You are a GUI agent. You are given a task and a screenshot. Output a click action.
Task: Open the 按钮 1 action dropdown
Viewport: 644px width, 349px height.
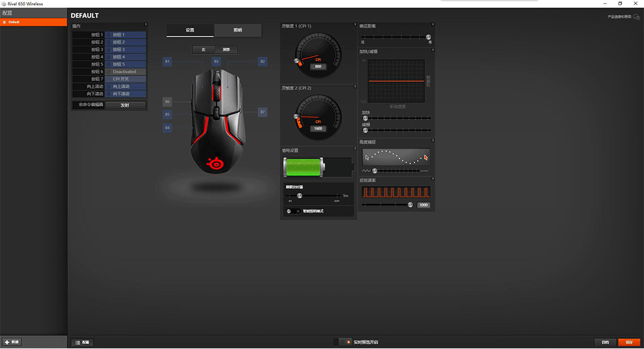click(x=125, y=35)
